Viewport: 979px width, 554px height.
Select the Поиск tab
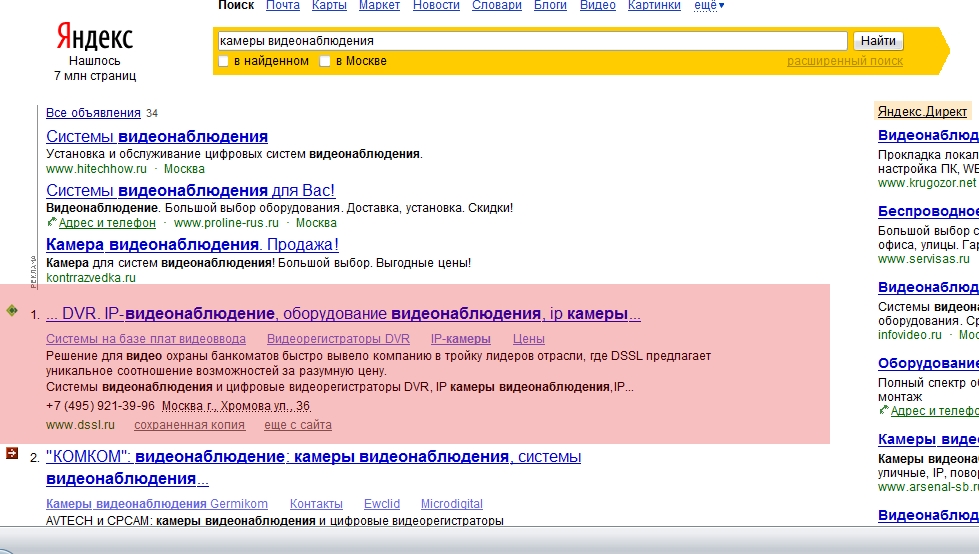click(236, 6)
